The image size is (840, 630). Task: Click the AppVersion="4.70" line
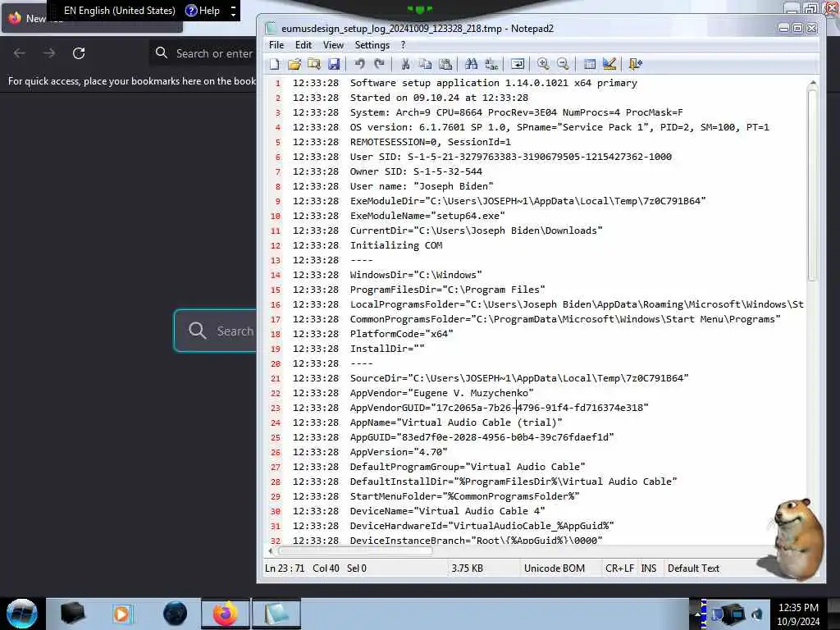coord(399,452)
